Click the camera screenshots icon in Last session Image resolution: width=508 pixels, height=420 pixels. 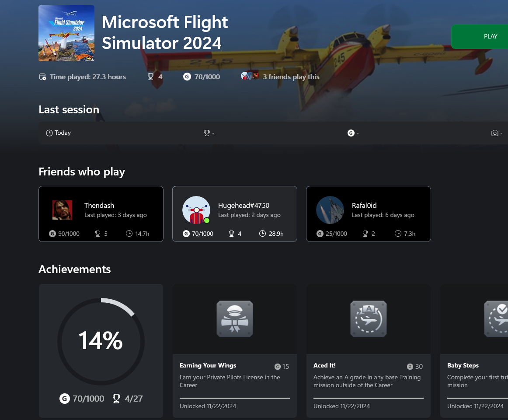coord(495,133)
